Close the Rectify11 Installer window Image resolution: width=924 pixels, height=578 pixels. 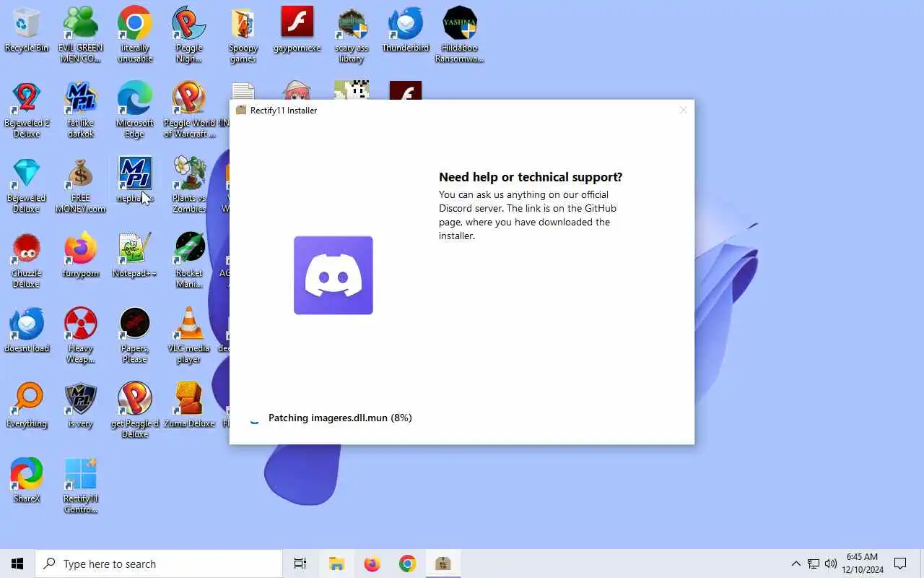pyautogui.click(x=683, y=111)
